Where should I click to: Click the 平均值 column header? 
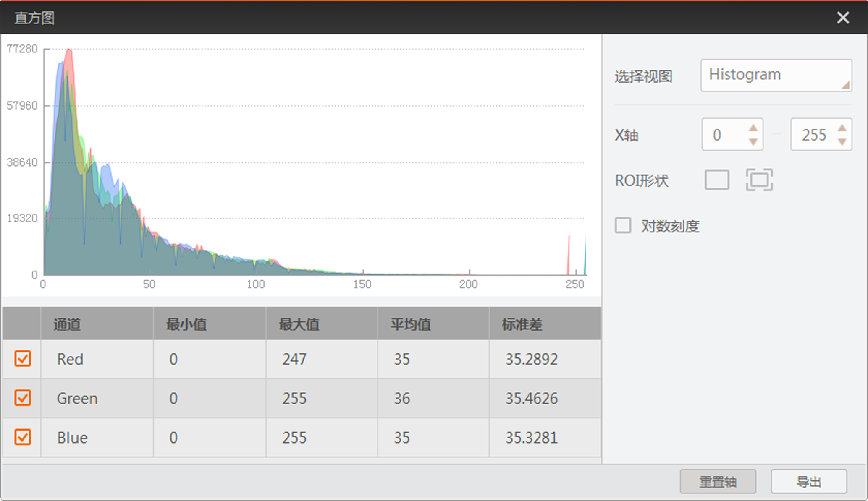click(411, 324)
